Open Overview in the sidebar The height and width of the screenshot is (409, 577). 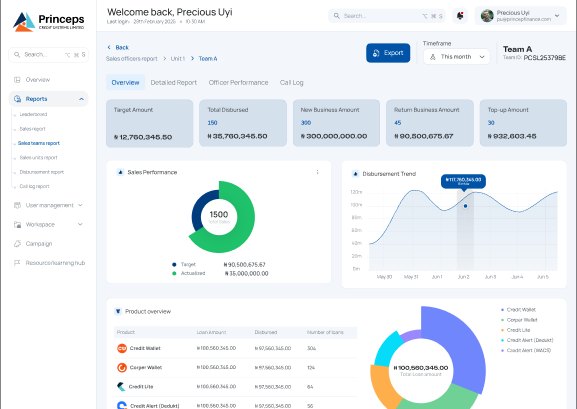click(38, 80)
